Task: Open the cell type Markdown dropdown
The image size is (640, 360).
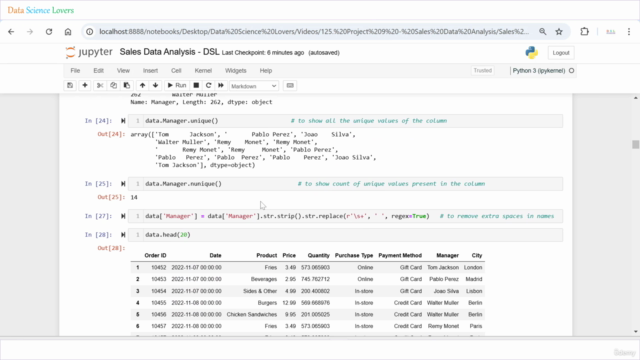Action: [x=253, y=86]
